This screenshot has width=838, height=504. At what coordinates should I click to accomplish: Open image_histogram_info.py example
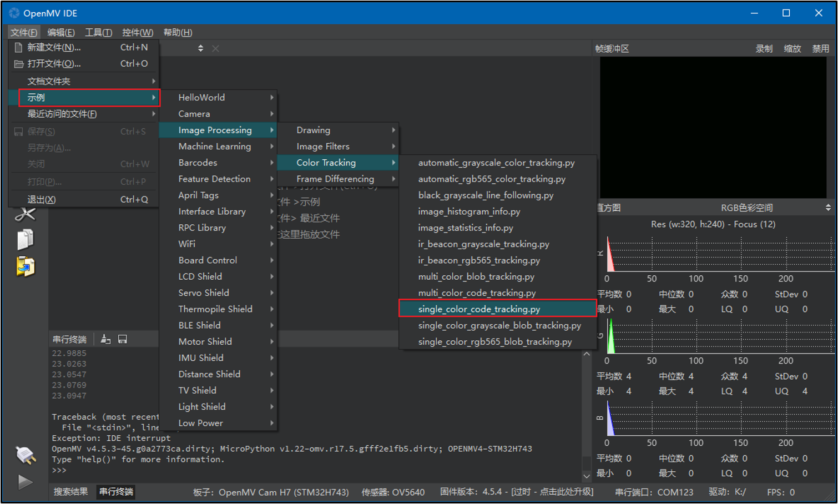click(498, 211)
